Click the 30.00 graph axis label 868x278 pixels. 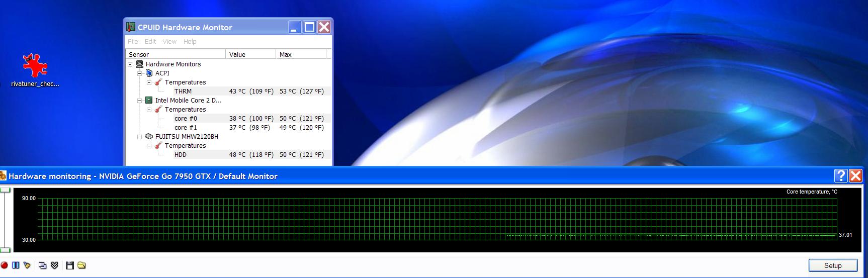pos(29,240)
